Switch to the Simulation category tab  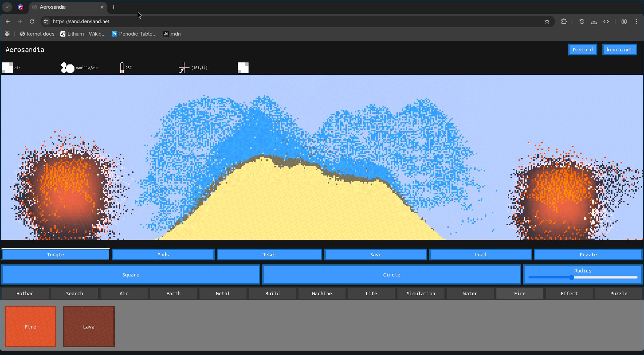pyautogui.click(x=421, y=294)
